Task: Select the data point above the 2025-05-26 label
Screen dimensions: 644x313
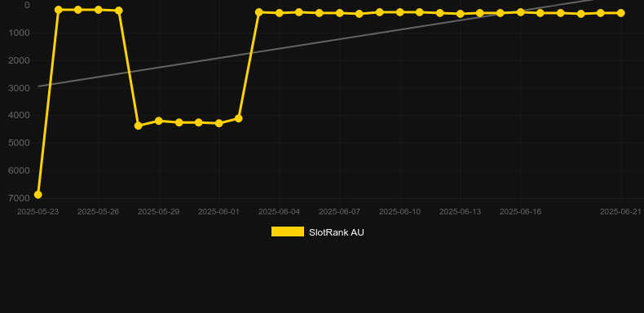Action: [98, 10]
